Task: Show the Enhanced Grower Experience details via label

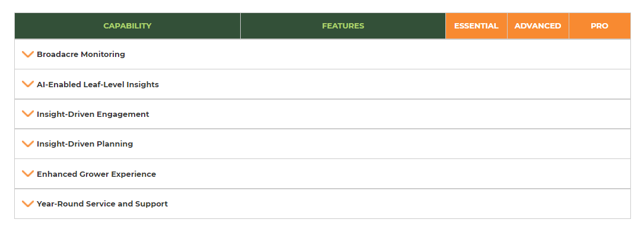Action: (97, 174)
